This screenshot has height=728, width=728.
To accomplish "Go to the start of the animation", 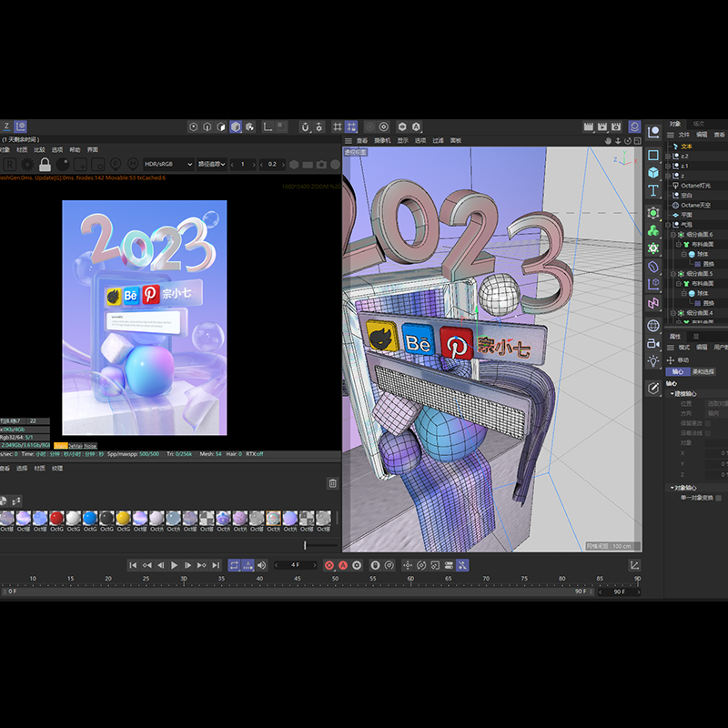I will [133, 565].
